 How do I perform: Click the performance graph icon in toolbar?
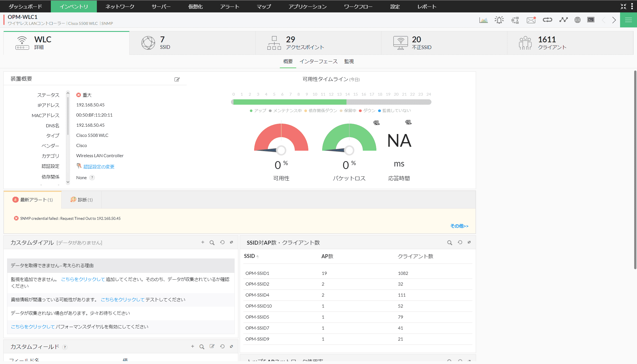[483, 20]
